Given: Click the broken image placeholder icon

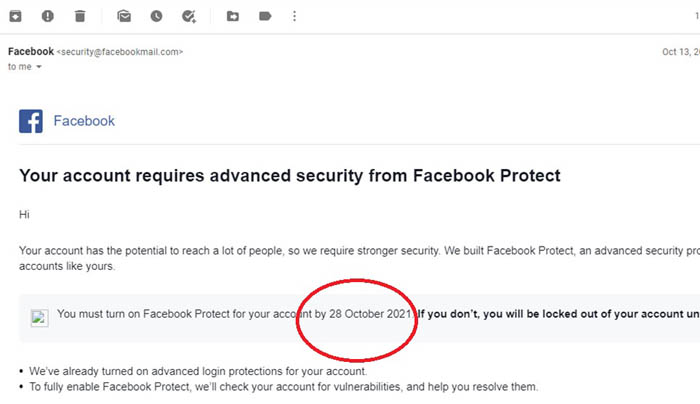Looking at the screenshot, I should pos(39,318).
